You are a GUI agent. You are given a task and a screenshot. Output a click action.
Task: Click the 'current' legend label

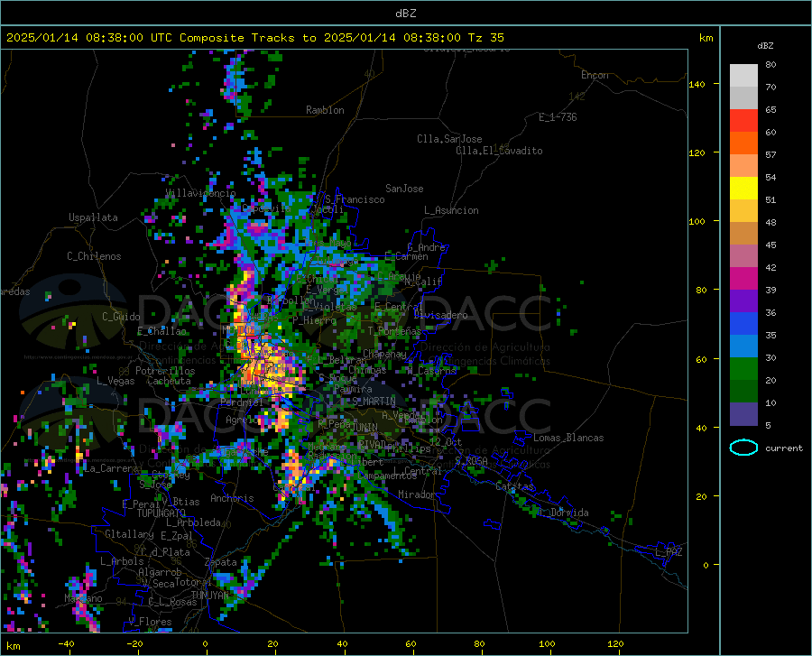click(784, 448)
